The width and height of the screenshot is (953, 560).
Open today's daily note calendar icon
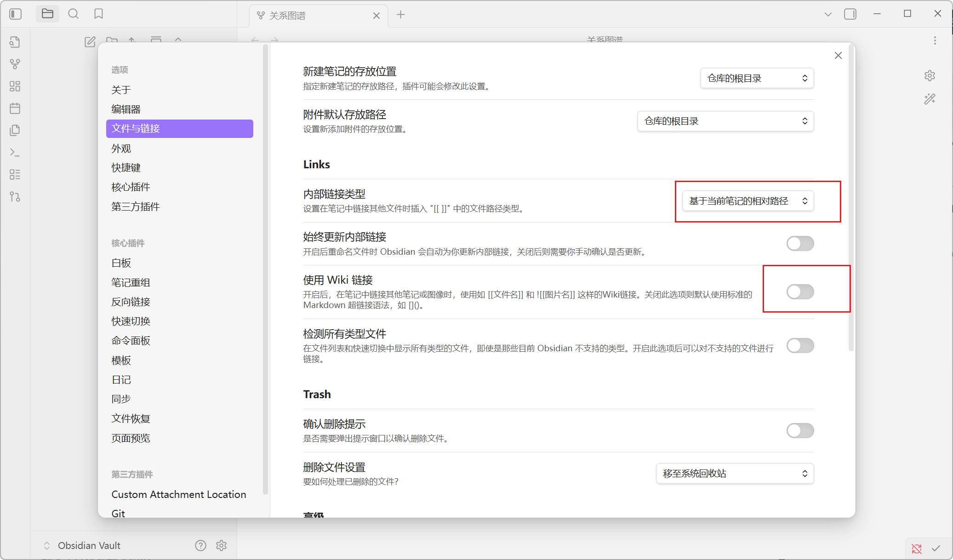[15, 109]
